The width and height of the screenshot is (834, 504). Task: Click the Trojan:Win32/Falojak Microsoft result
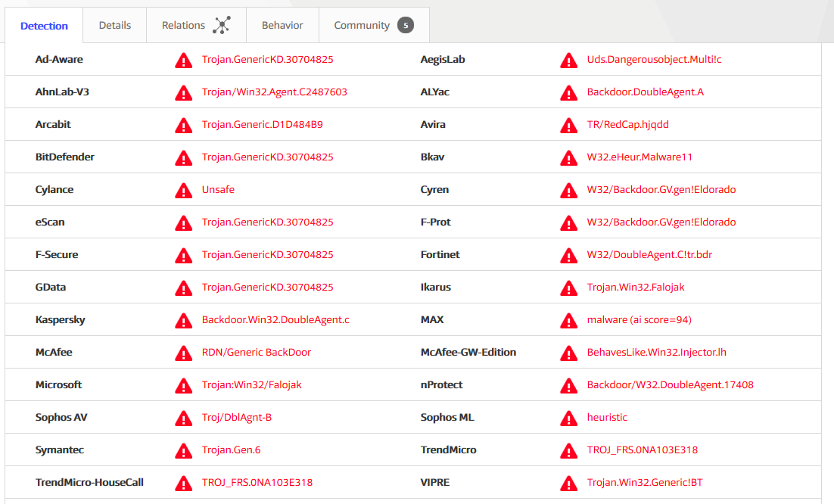251,385
